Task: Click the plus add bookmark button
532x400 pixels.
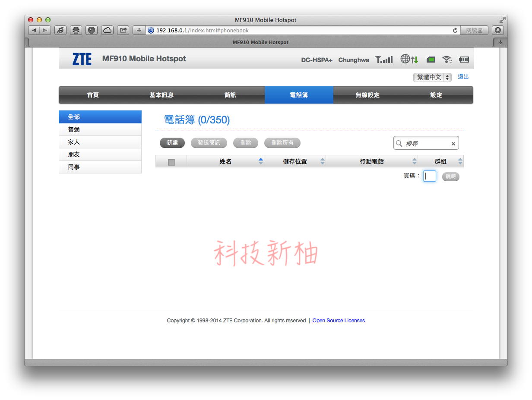Action: [139, 30]
